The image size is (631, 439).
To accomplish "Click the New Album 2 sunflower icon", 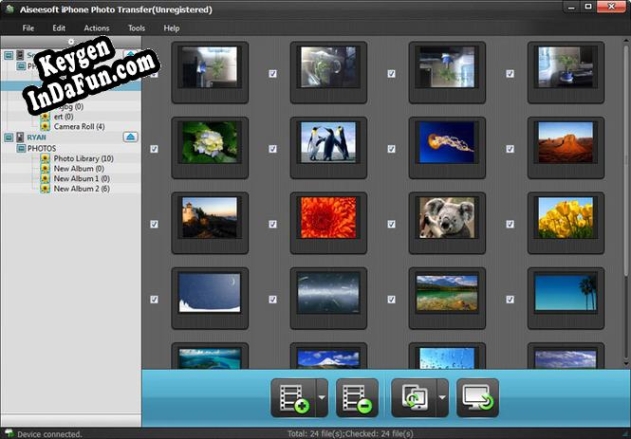I will tap(45, 189).
